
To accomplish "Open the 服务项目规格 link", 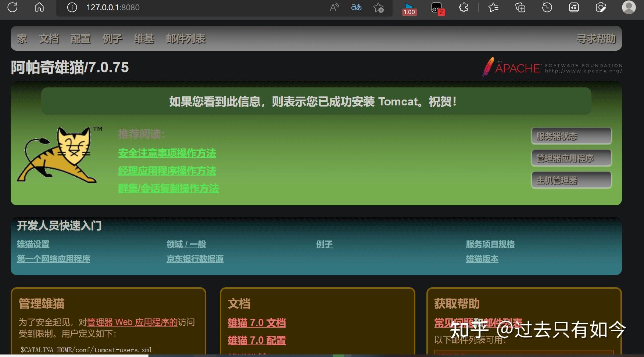I will tap(490, 244).
